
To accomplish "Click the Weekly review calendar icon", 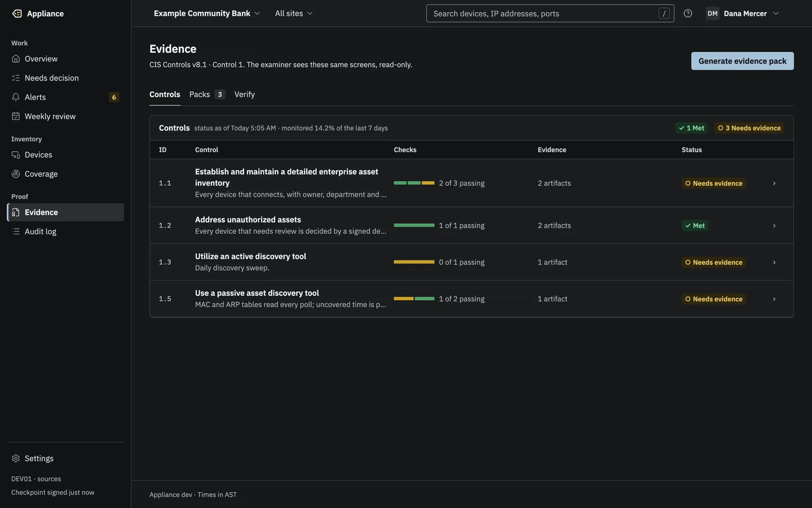I will [x=16, y=116].
